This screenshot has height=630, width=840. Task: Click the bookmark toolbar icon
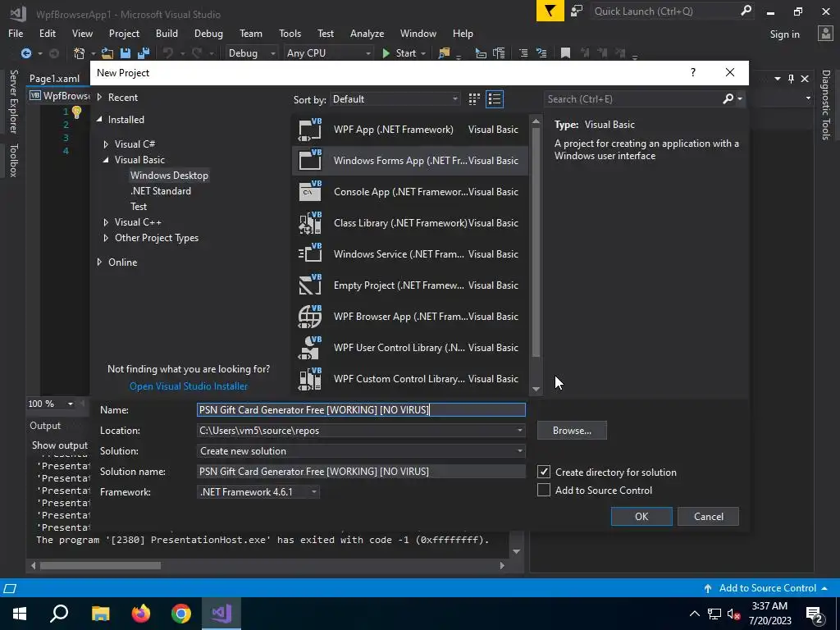point(565,53)
